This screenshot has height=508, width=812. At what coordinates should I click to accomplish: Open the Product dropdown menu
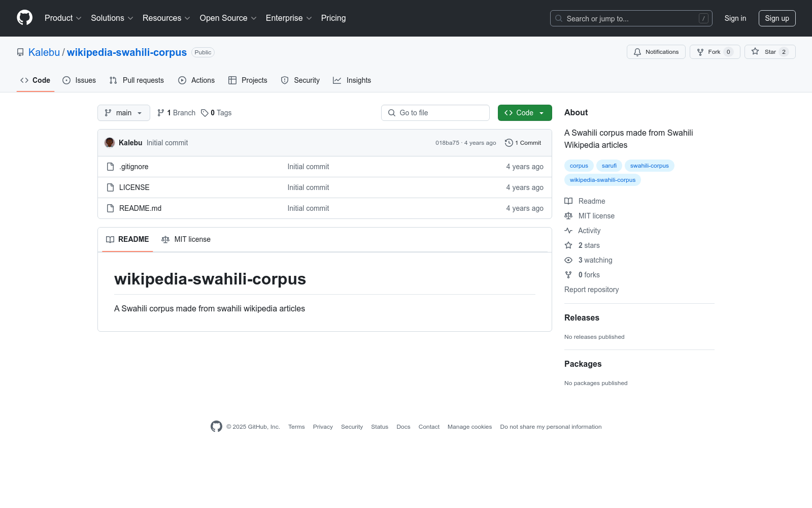point(63,18)
